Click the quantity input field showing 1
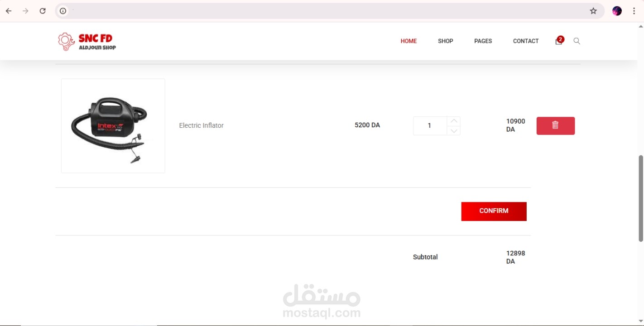This screenshot has width=644, height=326. point(430,126)
